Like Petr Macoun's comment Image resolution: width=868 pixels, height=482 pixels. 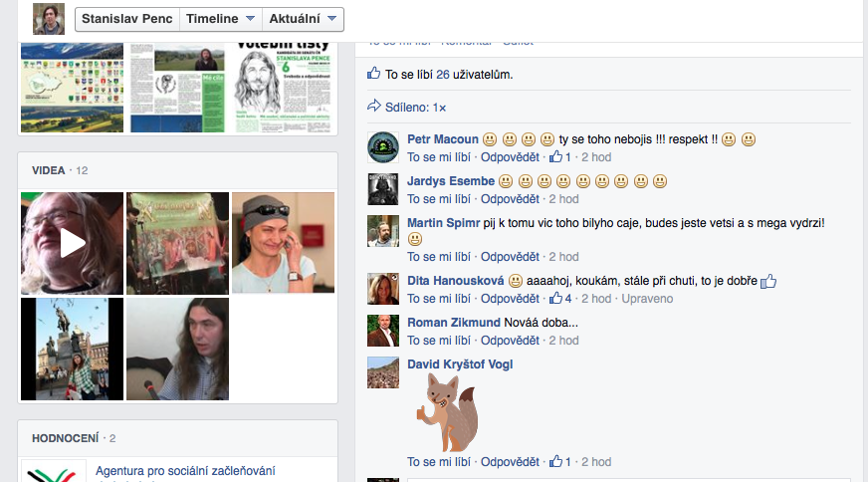[439, 157]
